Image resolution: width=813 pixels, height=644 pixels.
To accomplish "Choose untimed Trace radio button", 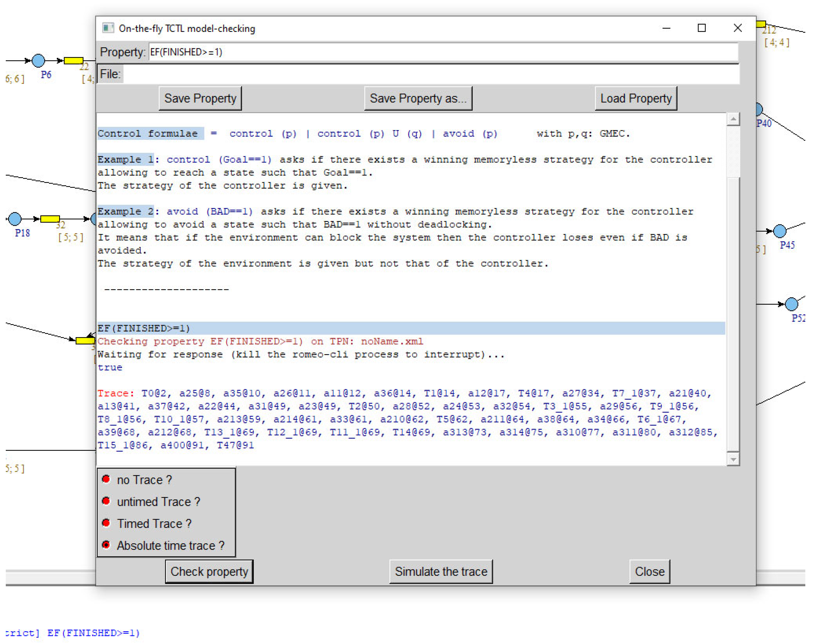I will 106,501.
